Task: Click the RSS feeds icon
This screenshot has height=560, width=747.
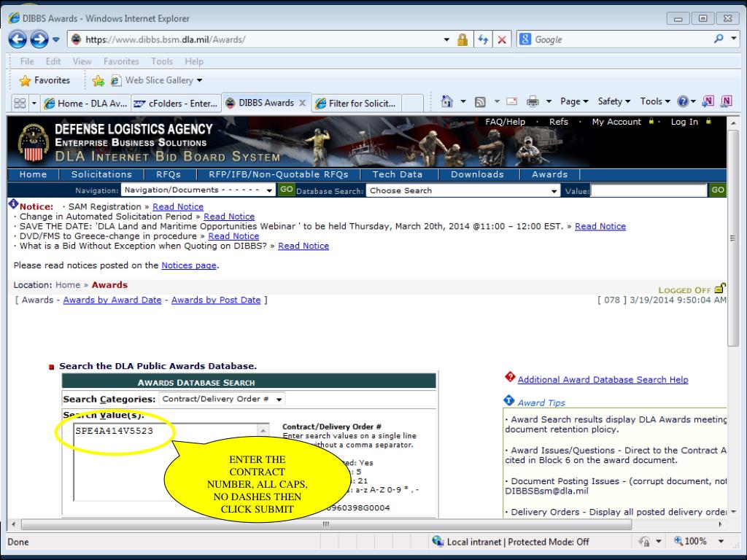Action: [480, 101]
